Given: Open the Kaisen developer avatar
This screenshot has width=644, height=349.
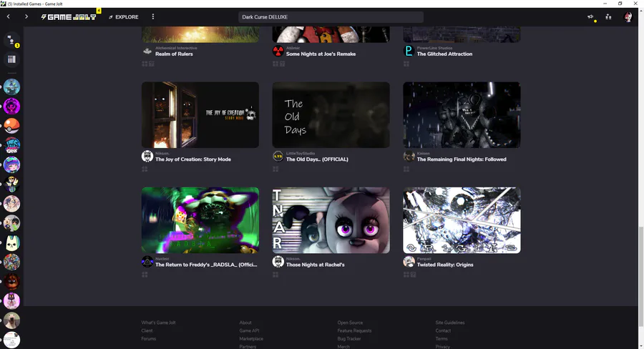Looking at the screenshot, I should click(409, 157).
